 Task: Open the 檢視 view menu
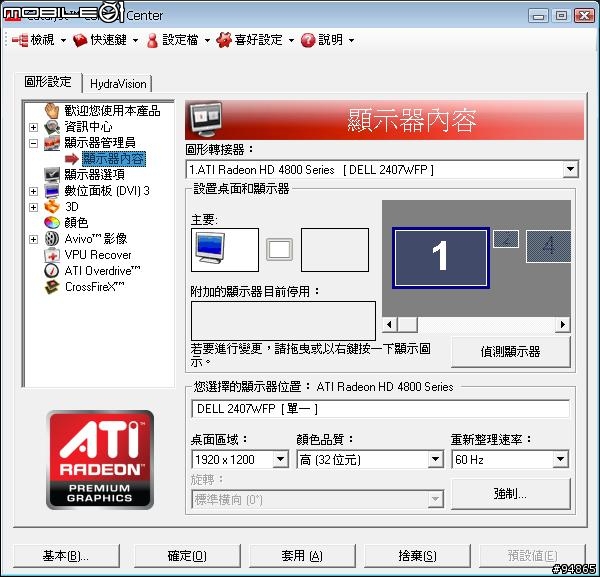coord(39,40)
